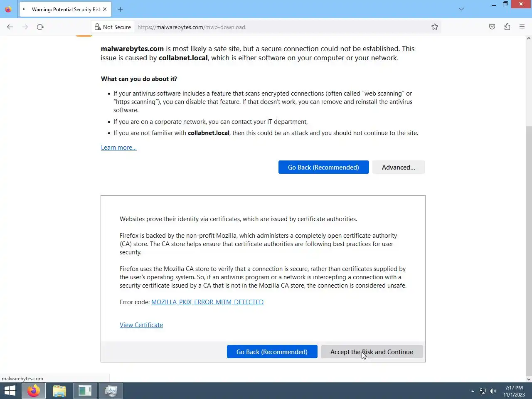Image resolution: width=532 pixels, height=399 pixels.
Task: Select the Warning: Potential Security Risk tab
Action: 65,9
